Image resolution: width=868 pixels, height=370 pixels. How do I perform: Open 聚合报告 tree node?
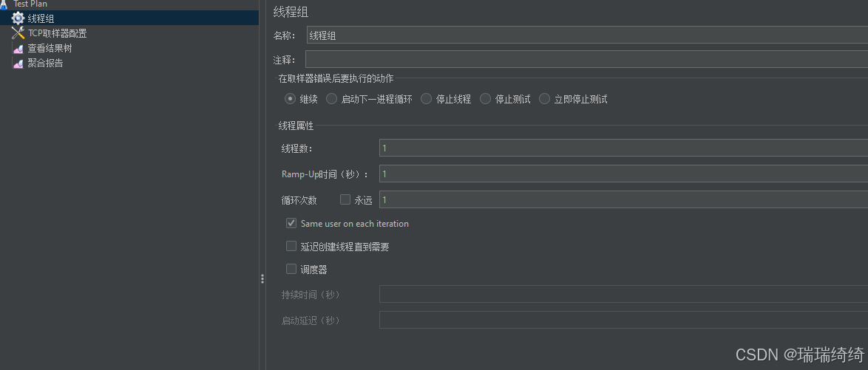pos(45,64)
